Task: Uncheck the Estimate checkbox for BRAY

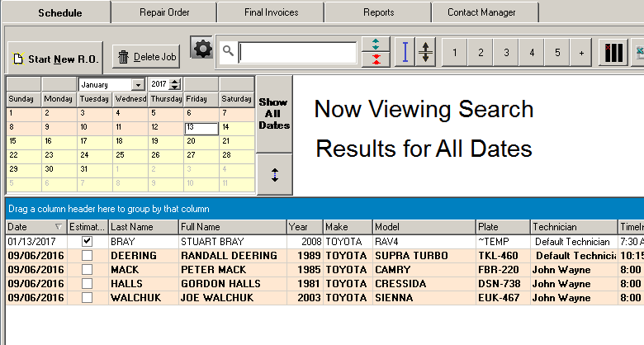Action: (88, 242)
